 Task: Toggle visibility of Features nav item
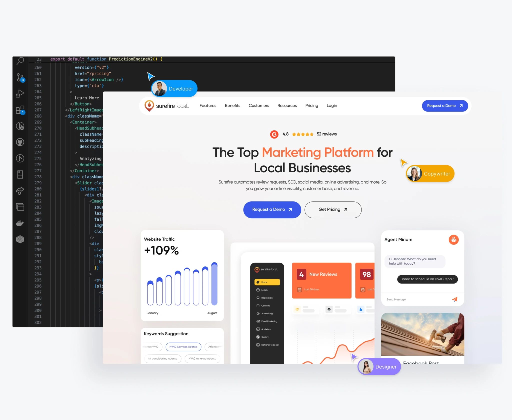(207, 105)
